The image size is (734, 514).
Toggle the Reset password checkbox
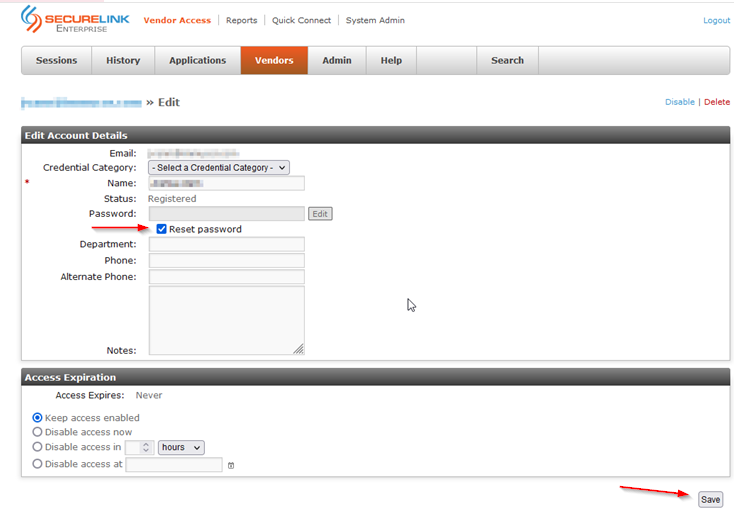(161, 229)
